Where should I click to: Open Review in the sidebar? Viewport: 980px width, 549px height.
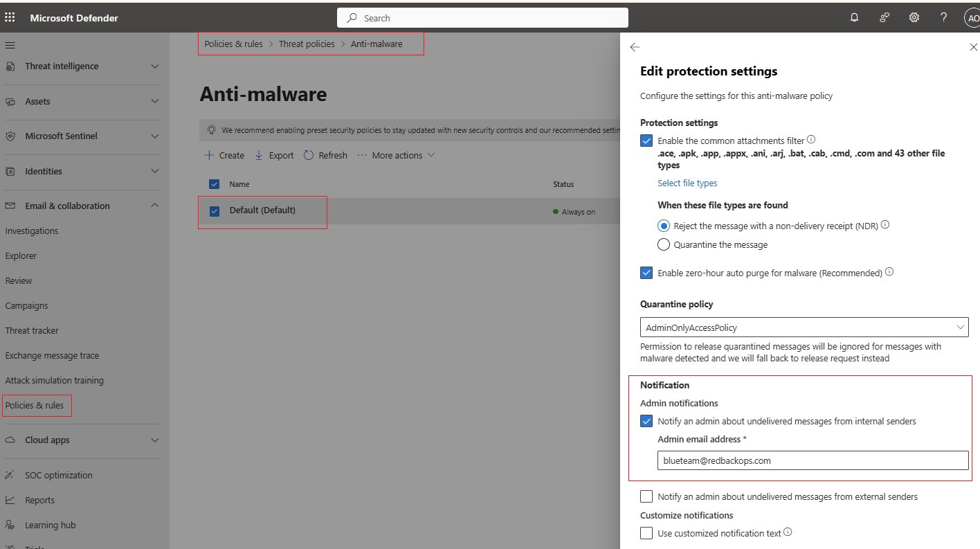click(x=19, y=281)
